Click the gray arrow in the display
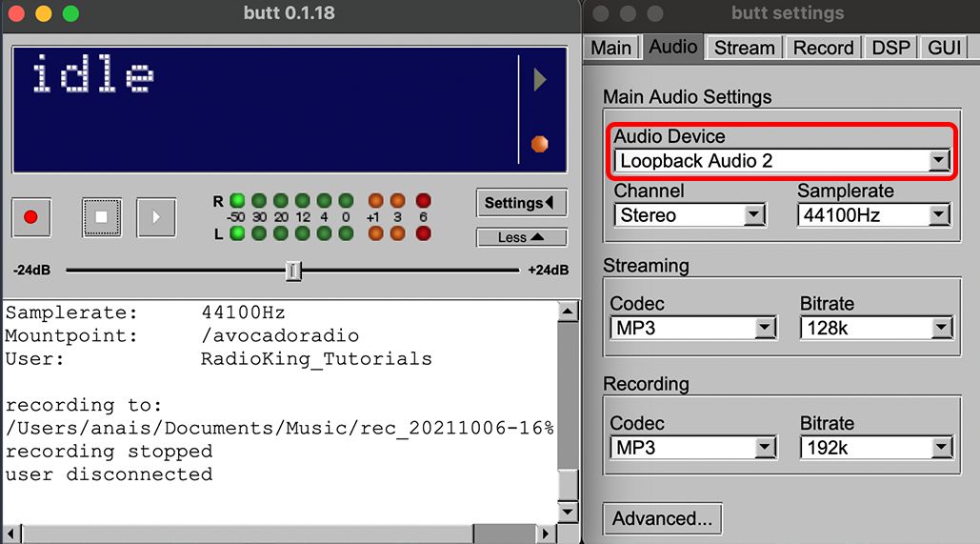Viewport: 980px width, 544px height. 540,80
